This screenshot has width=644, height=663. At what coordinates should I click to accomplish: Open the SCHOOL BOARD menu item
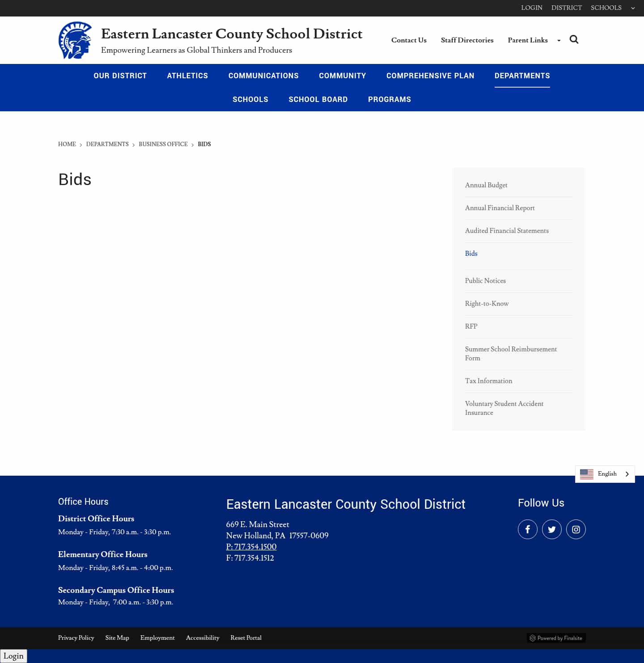[x=318, y=99]
